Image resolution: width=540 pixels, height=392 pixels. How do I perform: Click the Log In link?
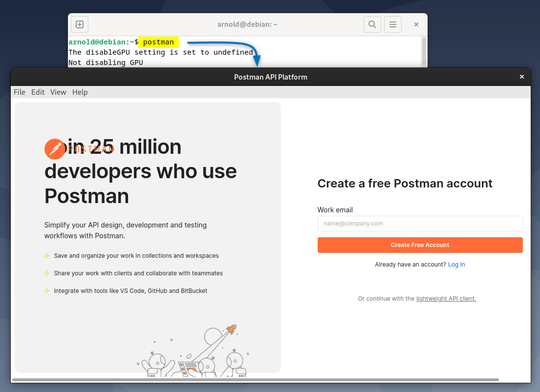click(456, 264)
